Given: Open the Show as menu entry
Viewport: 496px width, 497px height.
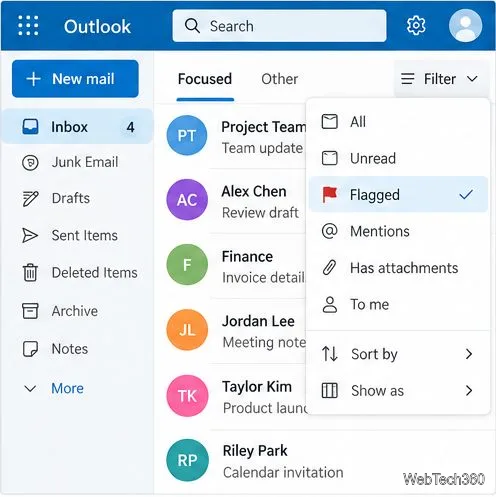Looking at the screenshot, I should (x=398, y=390).
